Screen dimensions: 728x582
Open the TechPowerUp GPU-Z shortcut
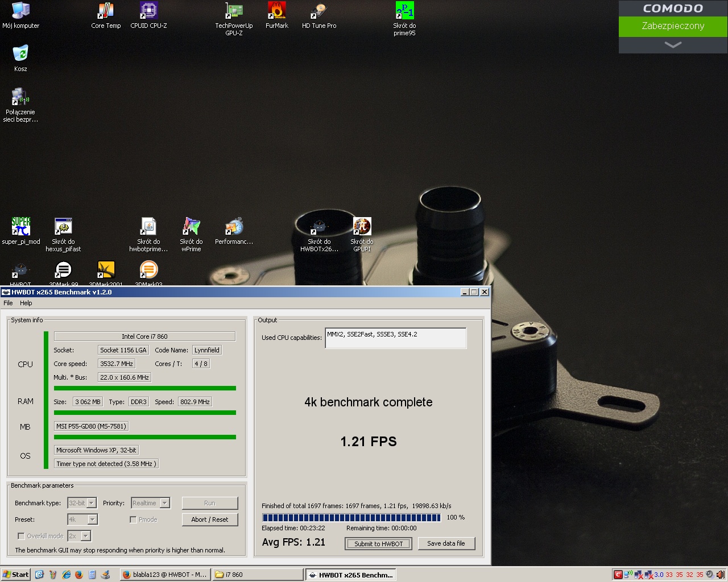[x=234, y=19]
